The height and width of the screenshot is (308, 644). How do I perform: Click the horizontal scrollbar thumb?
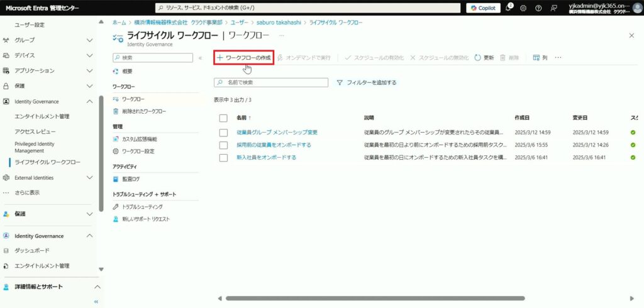(x=375, y=299)
